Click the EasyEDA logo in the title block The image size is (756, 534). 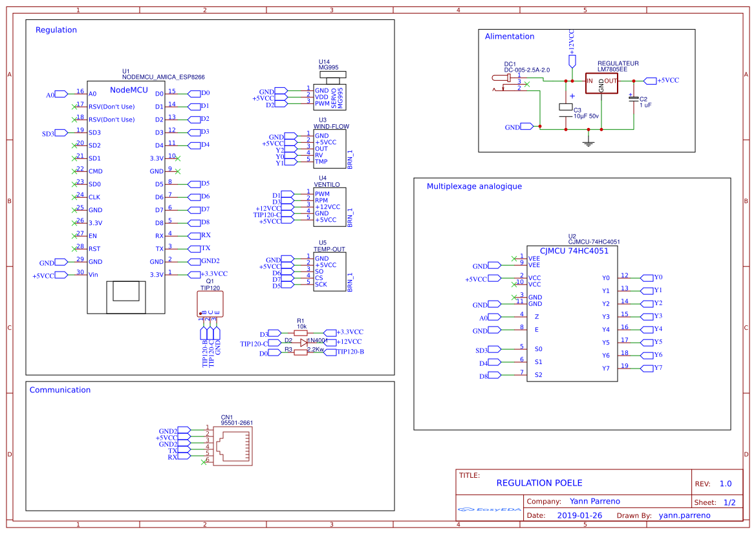click(490, 511)
